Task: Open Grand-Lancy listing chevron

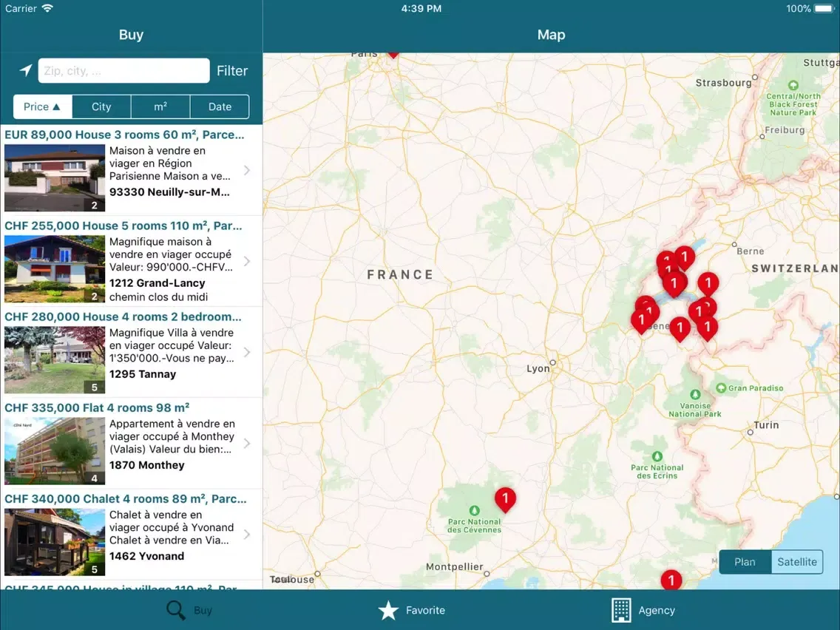Action: (x=247, y=262)
